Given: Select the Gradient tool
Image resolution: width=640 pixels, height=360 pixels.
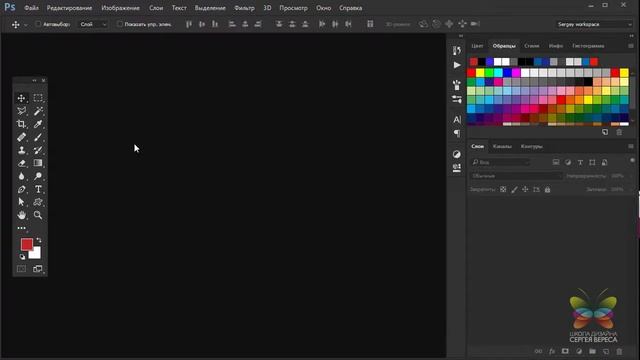Looking at the screenshot, I should click(38, 163).
